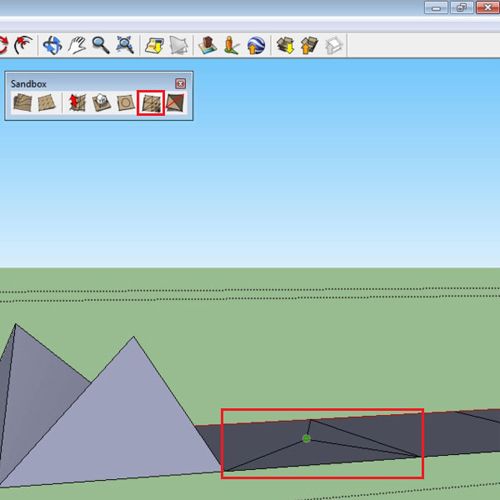Open Get Models from 3D Warehouse
The image size is (500, 500).
coord(285,45)
